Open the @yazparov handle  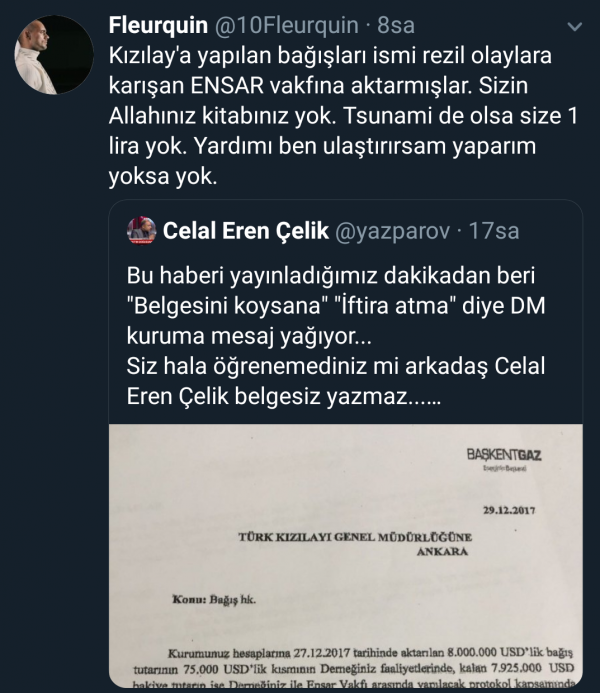click(393, 231)
